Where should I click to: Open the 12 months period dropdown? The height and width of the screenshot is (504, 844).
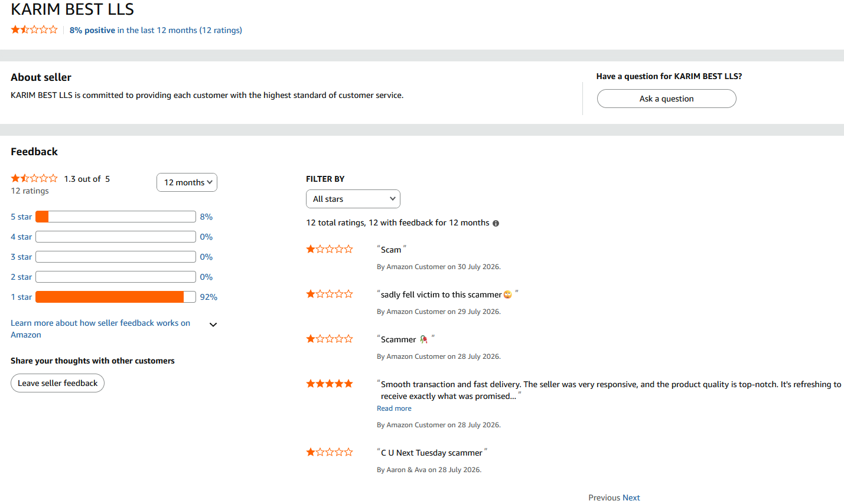[x=187, y=182]
